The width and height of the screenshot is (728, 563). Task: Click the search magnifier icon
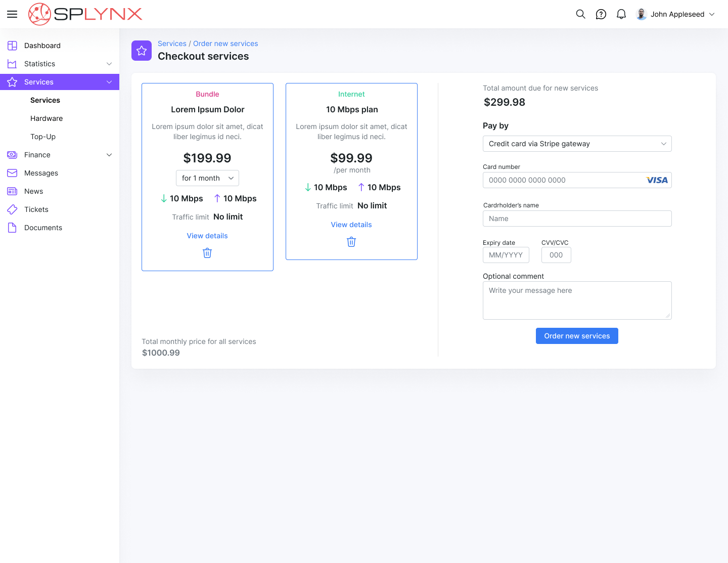580,14
